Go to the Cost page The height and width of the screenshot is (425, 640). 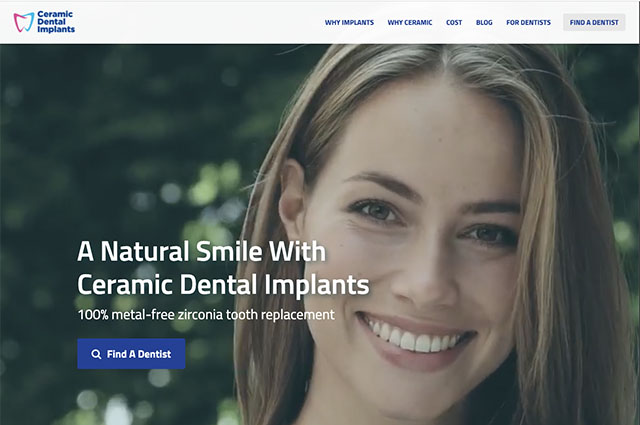click(x=454, y=22)
